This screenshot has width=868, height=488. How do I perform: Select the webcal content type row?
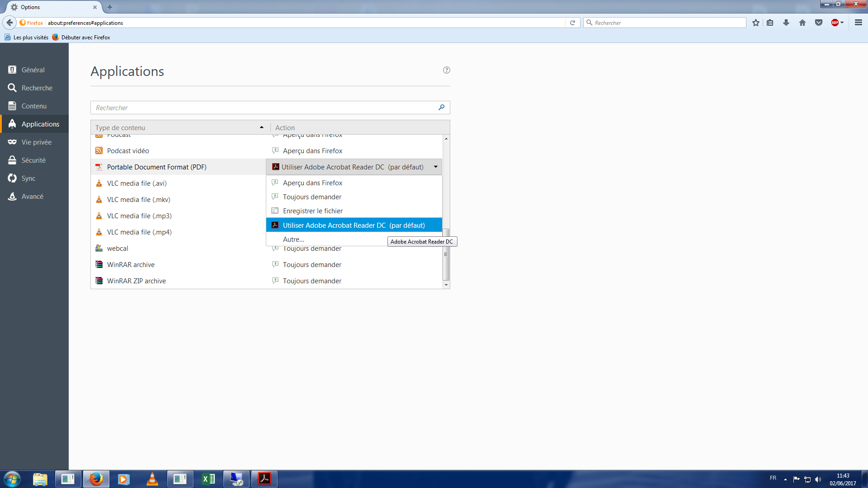178,248
